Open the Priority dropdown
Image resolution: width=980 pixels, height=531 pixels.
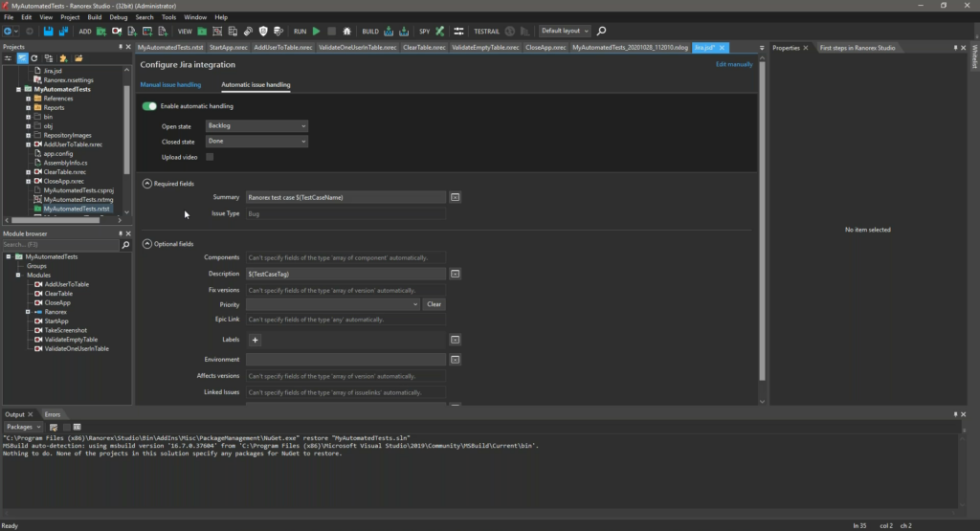pos(332,304)
